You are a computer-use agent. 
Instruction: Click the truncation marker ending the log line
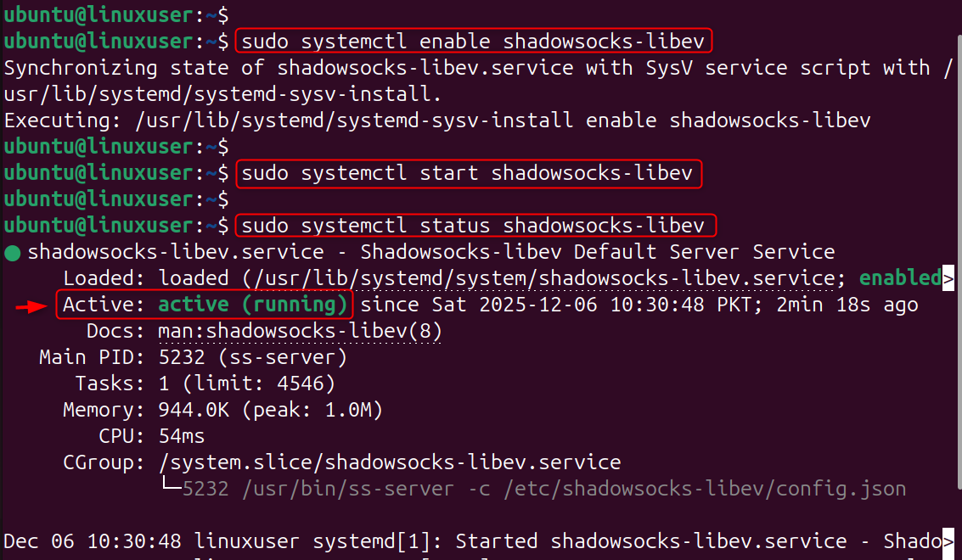coord(948,541)
